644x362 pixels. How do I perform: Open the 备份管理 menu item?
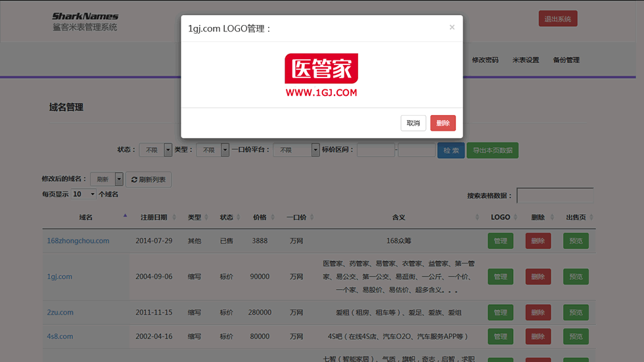point(566,60)
